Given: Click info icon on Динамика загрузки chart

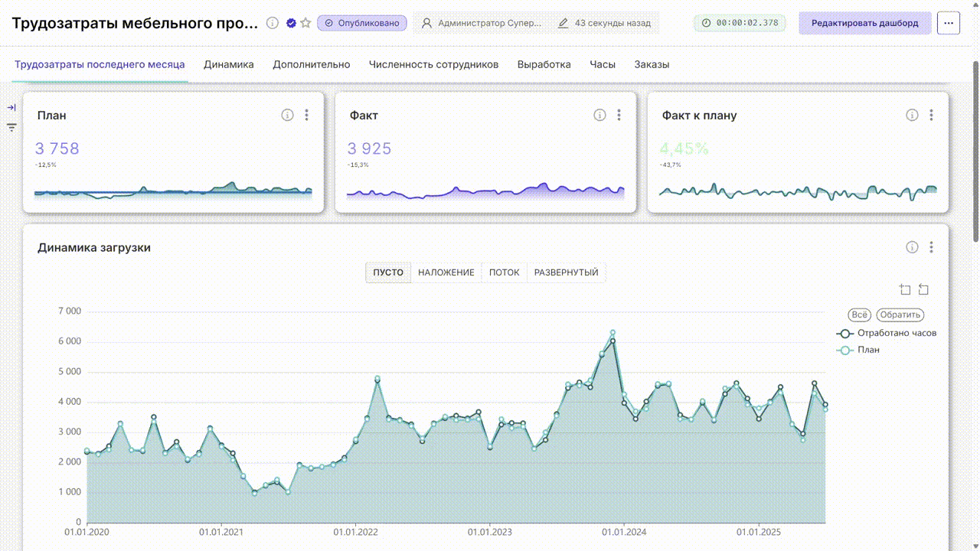Looking at the screenshot, I should tap(912, 247).
